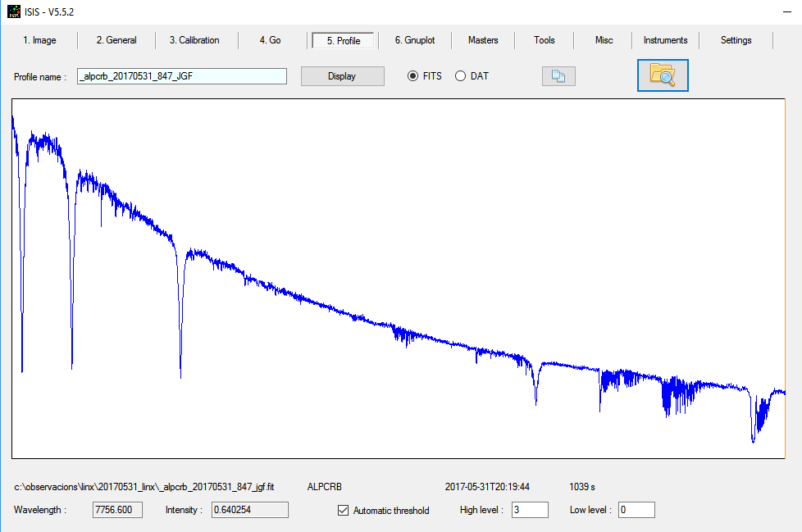This screenshot has height=532, width=802.
Task: Open the Misc tab
Action: point(604,39)
